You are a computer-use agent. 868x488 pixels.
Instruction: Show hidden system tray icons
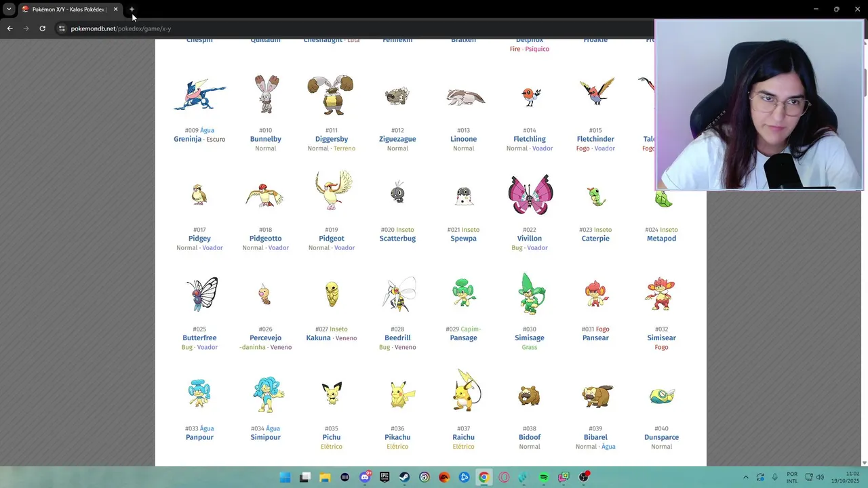coord(746,477)
